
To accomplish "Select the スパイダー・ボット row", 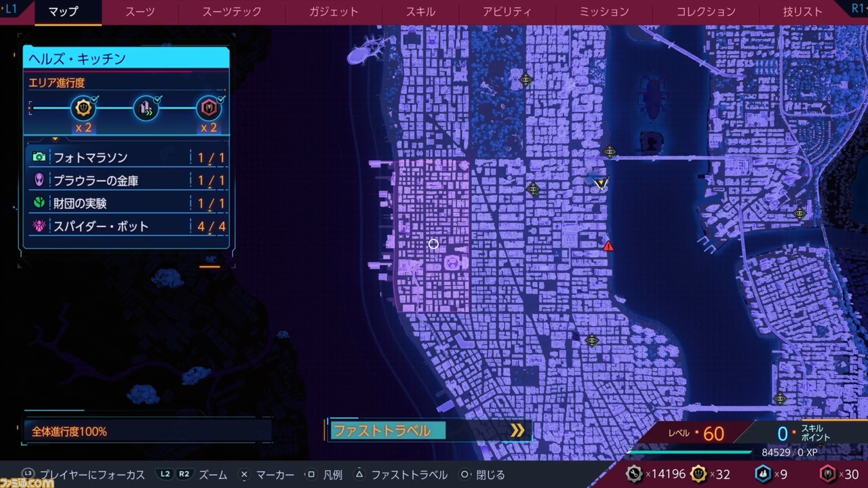I will click(127, 226).
